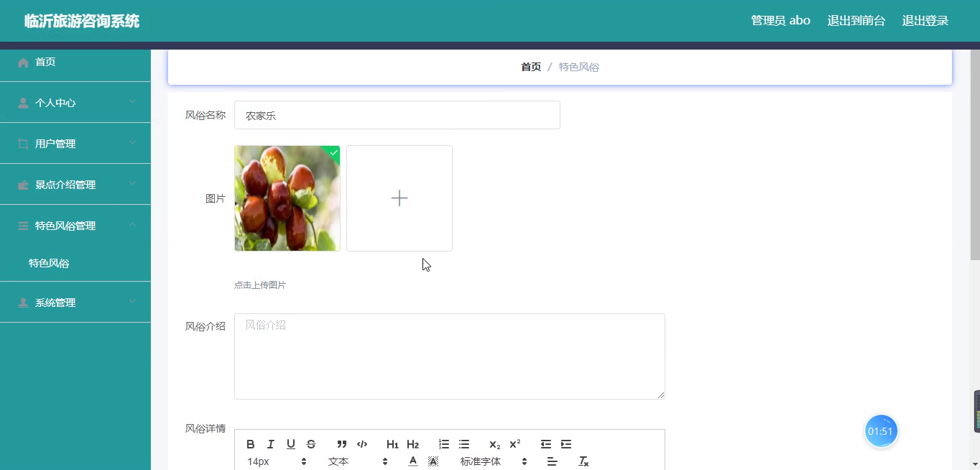Click 退出登录 to log out

coord(925,21)
